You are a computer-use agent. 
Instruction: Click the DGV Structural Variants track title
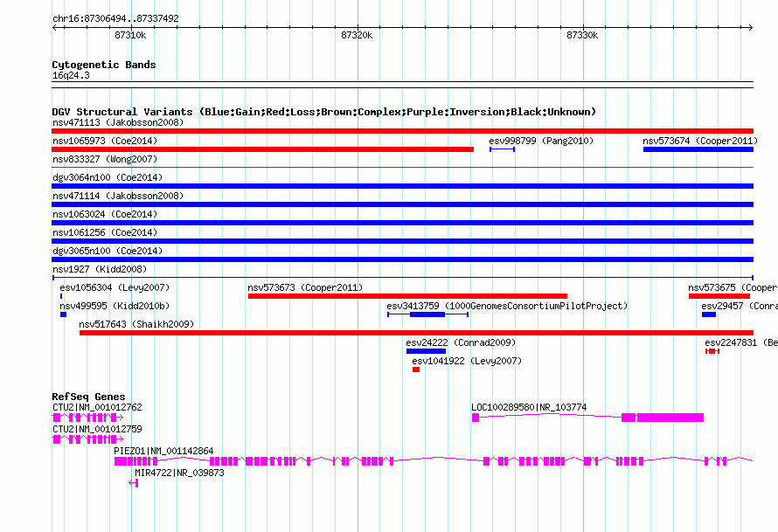click(x=324, y=112)
